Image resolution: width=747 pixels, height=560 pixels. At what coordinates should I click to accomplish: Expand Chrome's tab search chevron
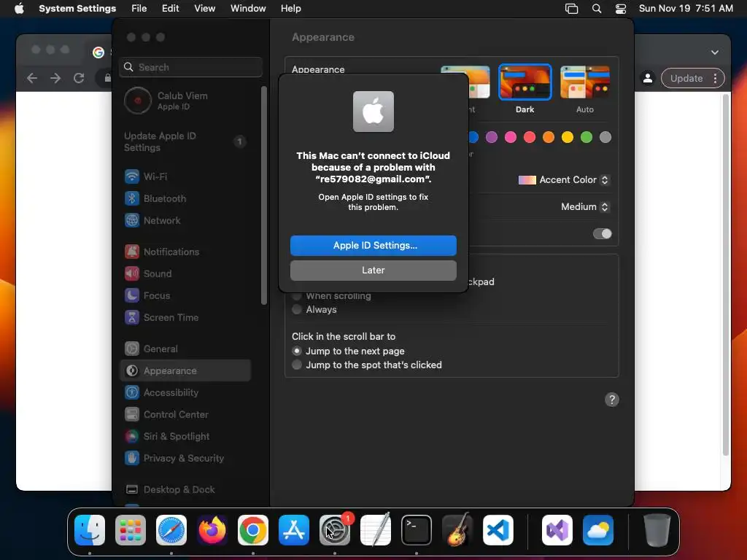click(715, 52)
